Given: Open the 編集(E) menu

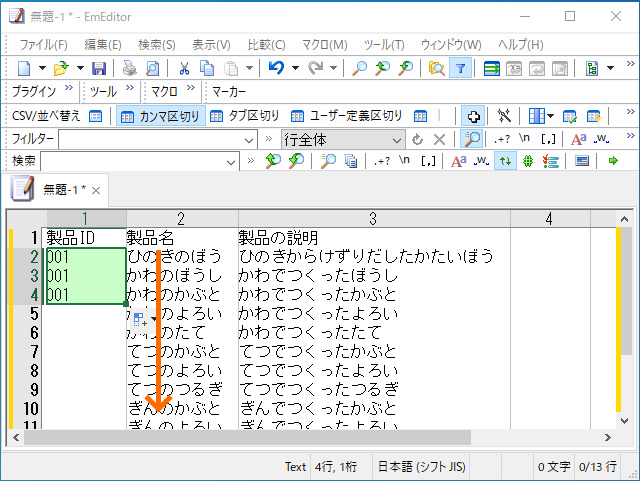Looking at the screenshot, I should (102, 45).
